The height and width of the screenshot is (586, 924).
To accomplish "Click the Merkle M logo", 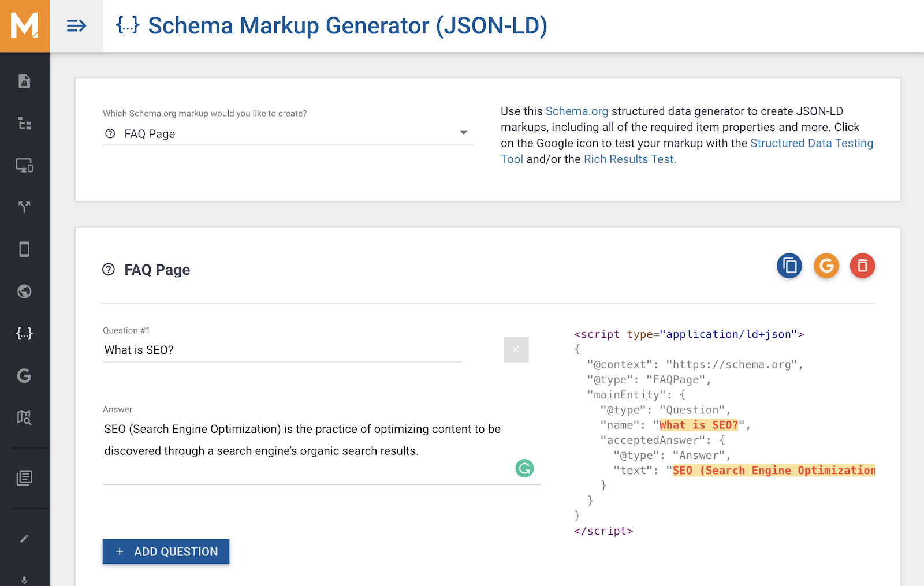I will pyautogui.click(x=24, y=26).
